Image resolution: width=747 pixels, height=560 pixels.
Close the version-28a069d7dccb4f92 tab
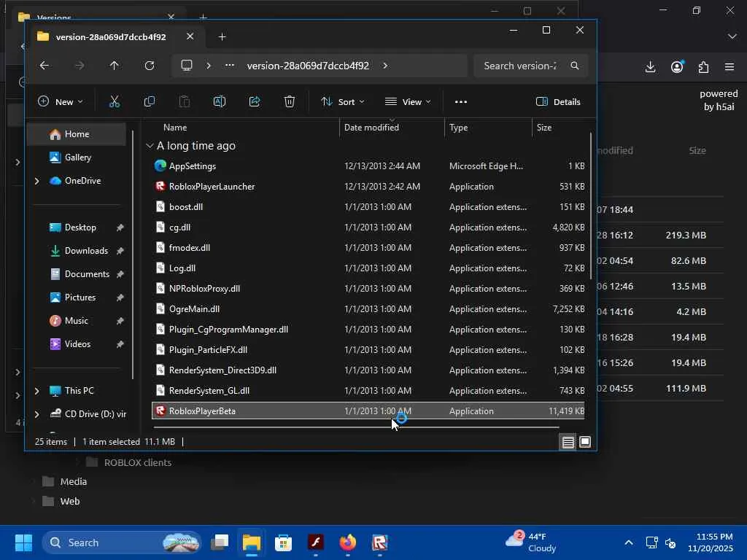click(190, 36)
